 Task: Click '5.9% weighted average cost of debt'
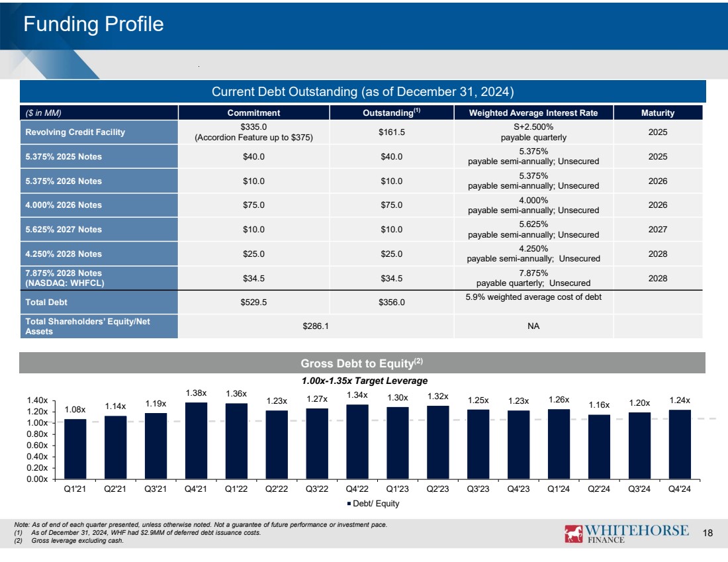pos(533,297)
